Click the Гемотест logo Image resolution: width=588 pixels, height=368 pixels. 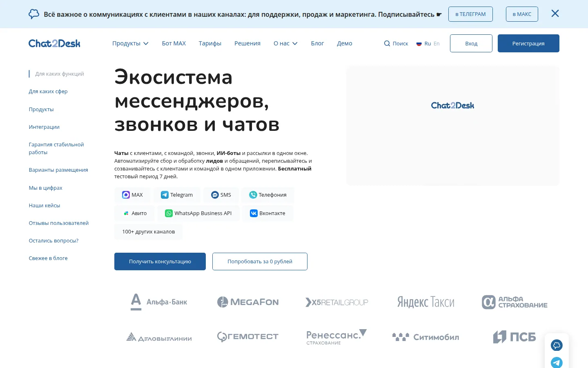248,337
